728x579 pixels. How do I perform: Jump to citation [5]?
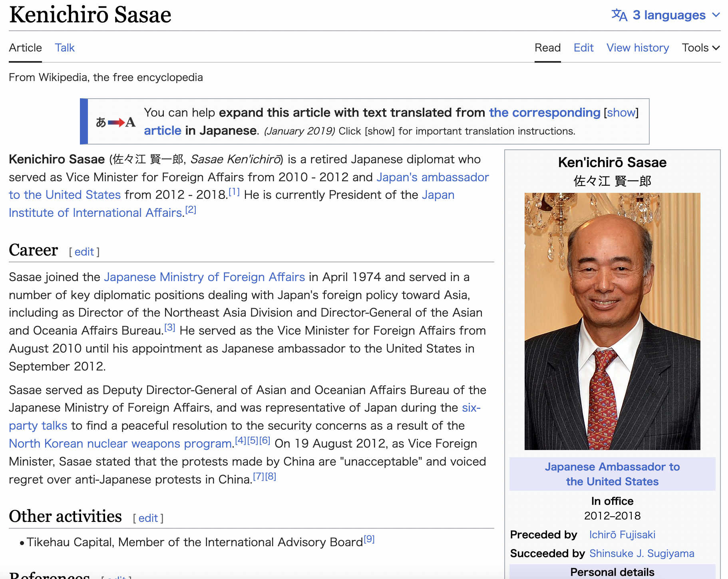coord(253,440)
